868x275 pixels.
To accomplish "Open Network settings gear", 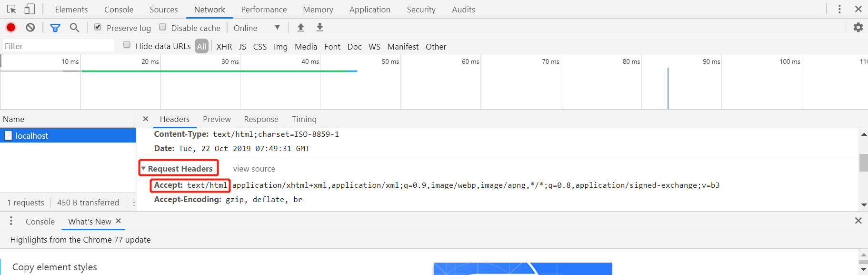I will tap(858, 28).
